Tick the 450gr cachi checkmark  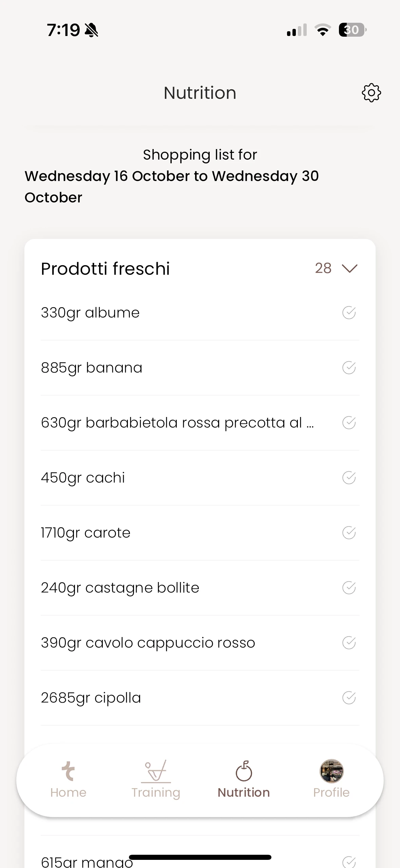click(x=349, y=478)
